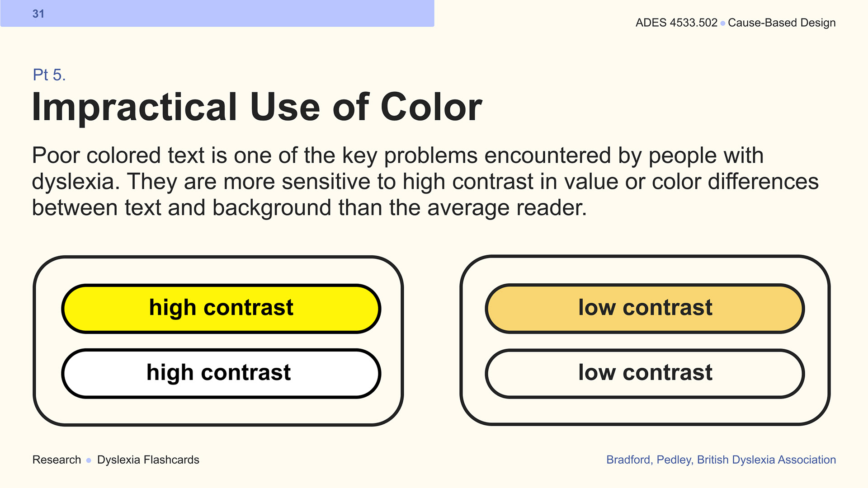Click the yellow high contrast pill
868x488 pixels.
coord(221,309)
